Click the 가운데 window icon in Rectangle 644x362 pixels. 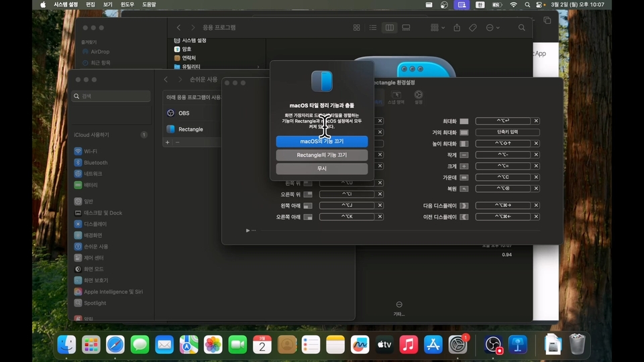tap(464, 177)
